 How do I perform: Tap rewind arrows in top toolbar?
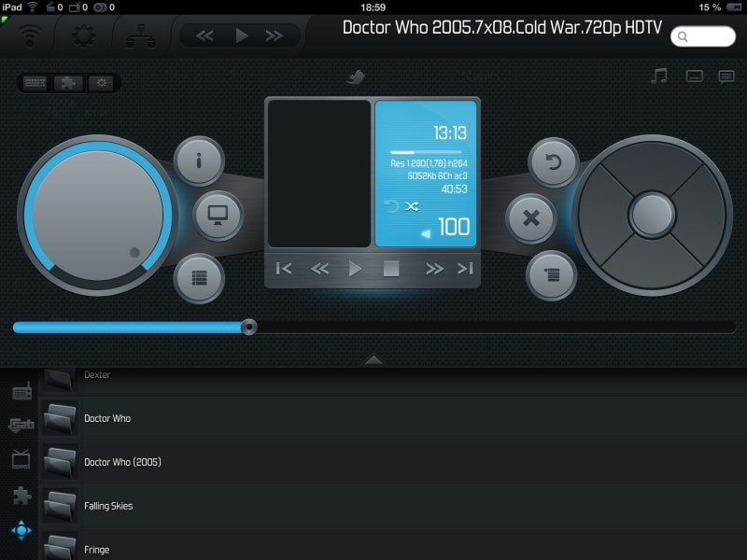click(204, 35)
